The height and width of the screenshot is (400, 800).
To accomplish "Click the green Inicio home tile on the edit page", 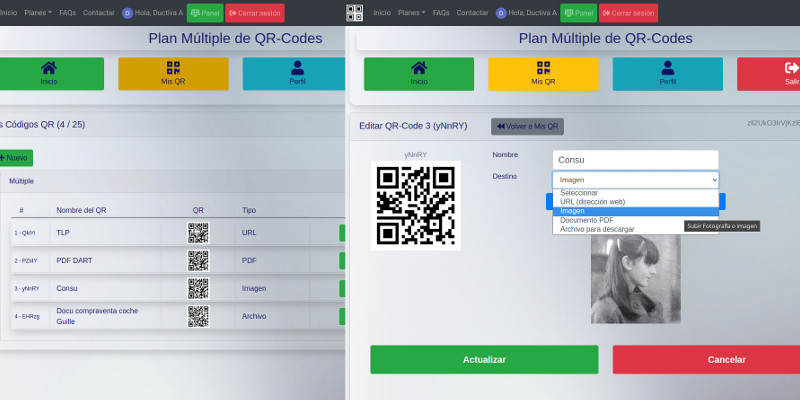I will [419, 74].
